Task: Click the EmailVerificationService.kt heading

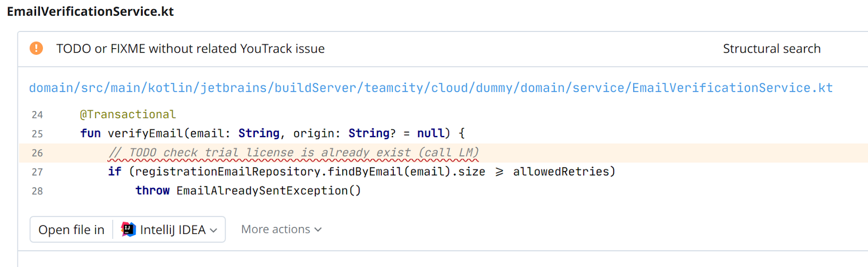Action: 90,11
